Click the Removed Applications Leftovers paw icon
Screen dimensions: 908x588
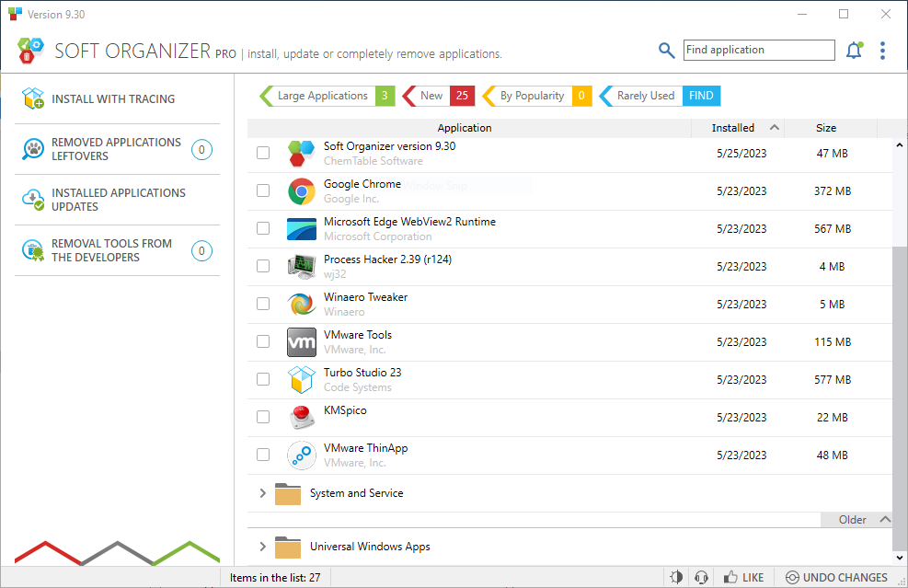(33, 149)
